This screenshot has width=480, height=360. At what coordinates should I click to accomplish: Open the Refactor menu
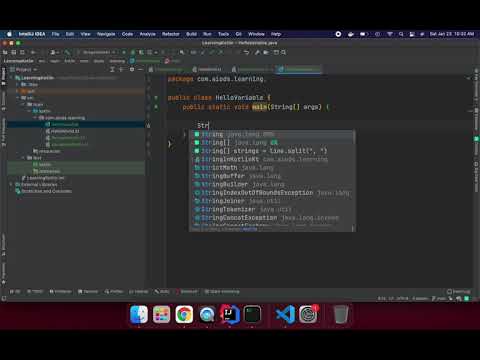[171, 34]
